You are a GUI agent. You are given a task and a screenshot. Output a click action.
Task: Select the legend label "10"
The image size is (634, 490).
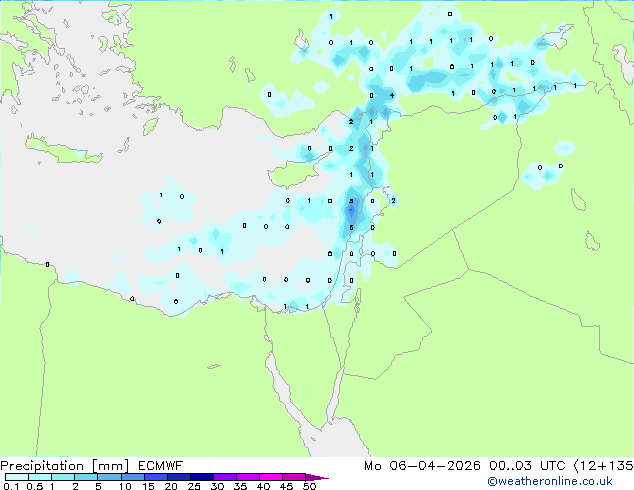click(x=125, y=486)
